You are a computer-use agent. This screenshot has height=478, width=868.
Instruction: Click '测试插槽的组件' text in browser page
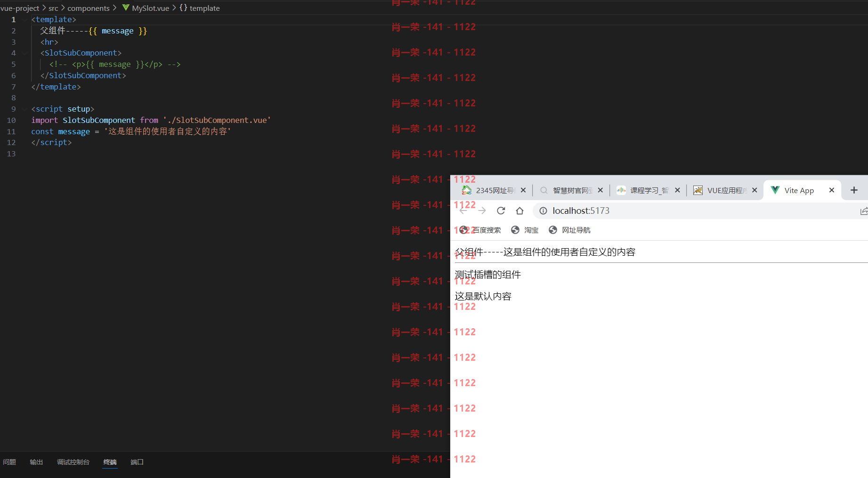tap(488, 275)
